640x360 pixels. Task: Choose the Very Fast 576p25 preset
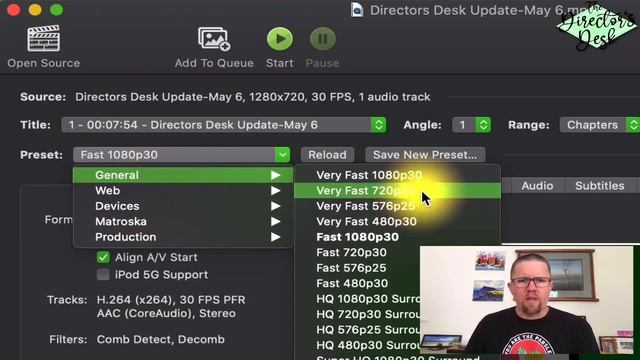click(x=398, y=206)
